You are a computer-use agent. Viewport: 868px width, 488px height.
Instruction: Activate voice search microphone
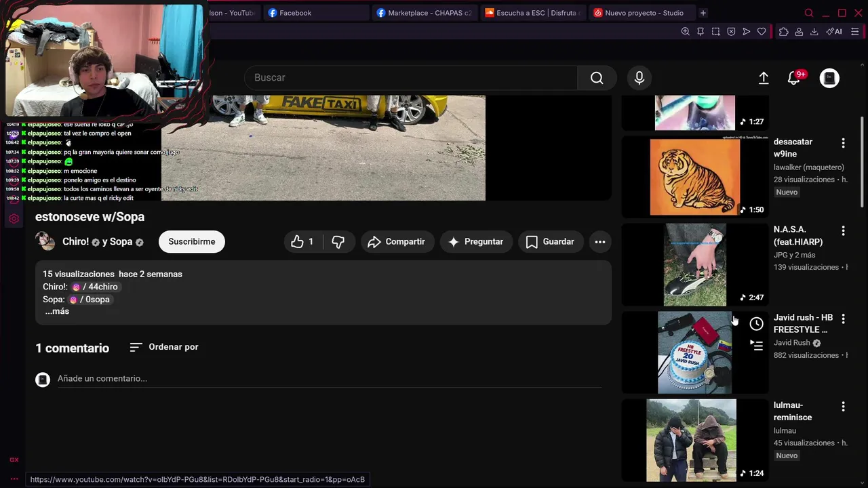[639, 78]
